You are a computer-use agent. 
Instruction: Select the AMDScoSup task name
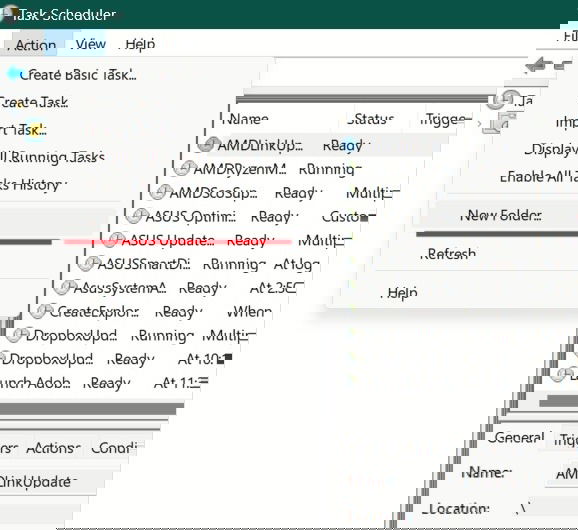click(213, 193)
